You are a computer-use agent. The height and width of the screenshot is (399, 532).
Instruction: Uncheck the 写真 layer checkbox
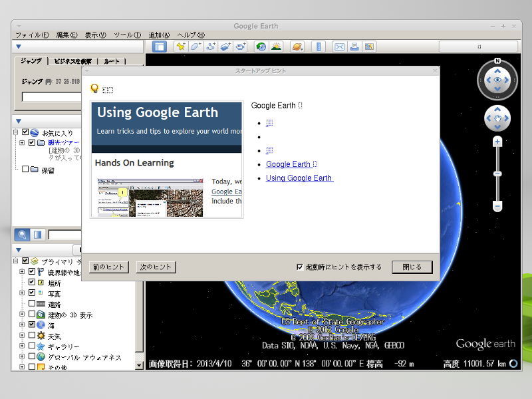point(32,293)
